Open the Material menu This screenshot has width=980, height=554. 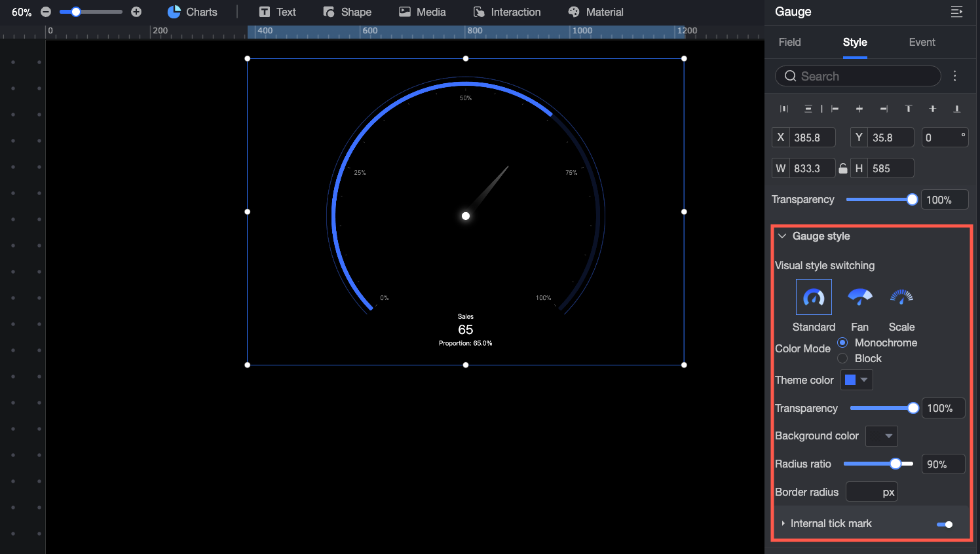[595, 12]
